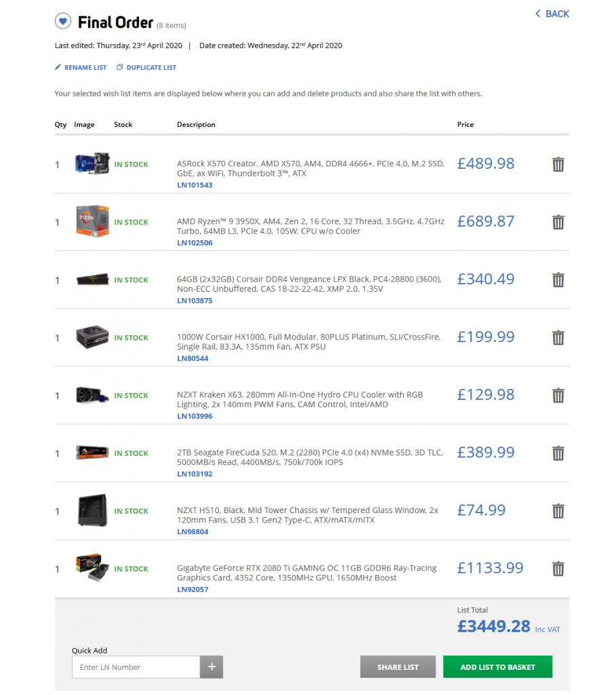Click ADD LIST TO BASKET
Image resolution: width=616 pixels, height=695 pixels.
[x=498, y=666]
